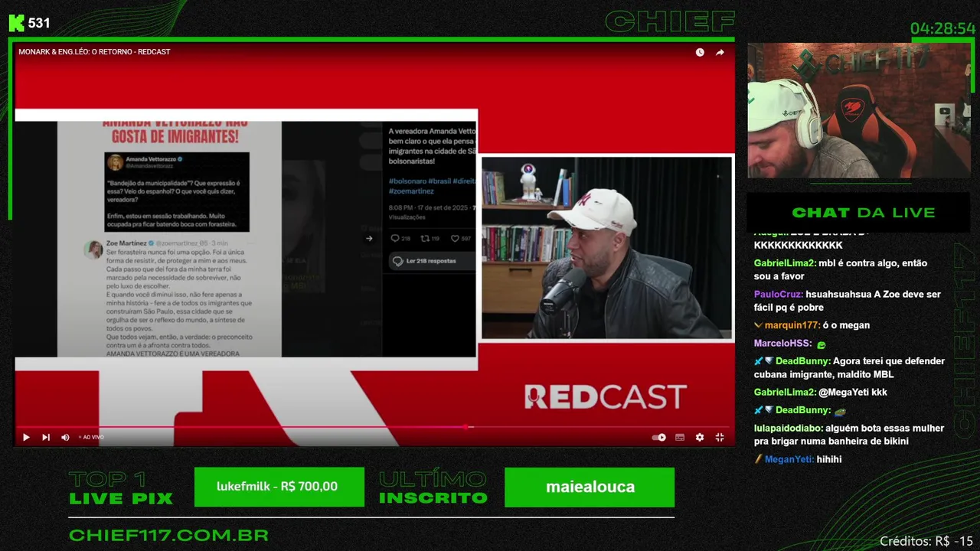Click the viewer count 531
The image size is (980, 551).
(39, 23)
